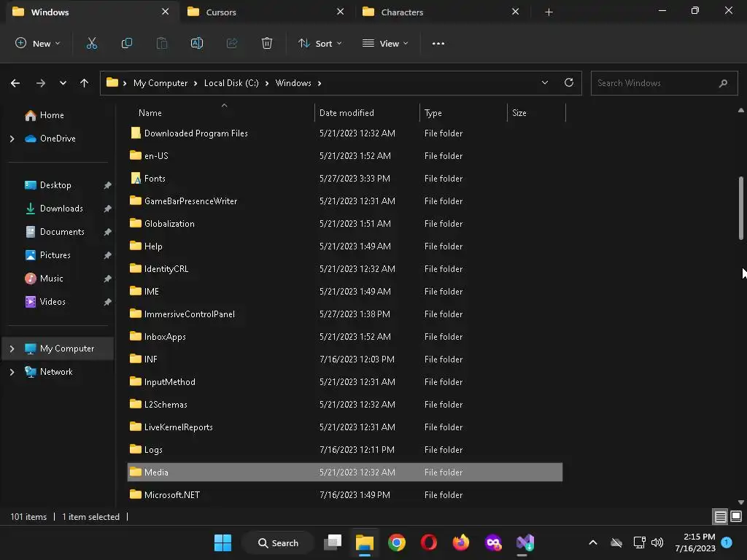This screenshot has width=747, height=560.
Task: Show hidden tray icons chevron
Action: (x=593, y=542)
